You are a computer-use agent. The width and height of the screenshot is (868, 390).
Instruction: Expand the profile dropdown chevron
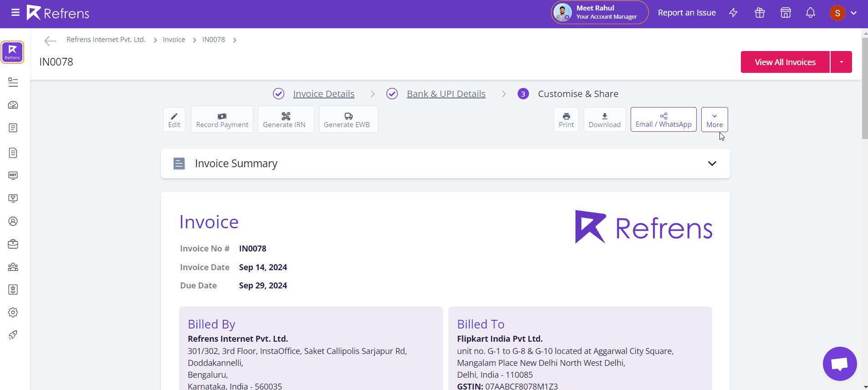click(x=854, y=13)
